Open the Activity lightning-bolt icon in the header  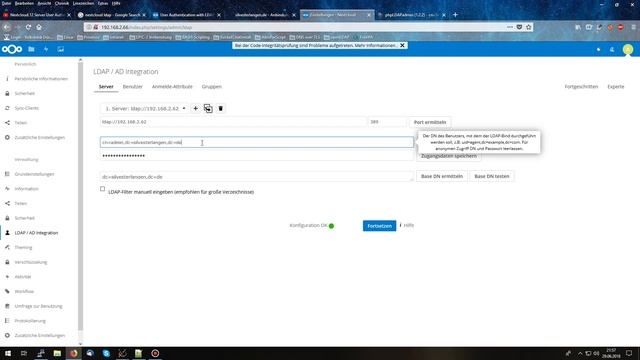(46, 49)
